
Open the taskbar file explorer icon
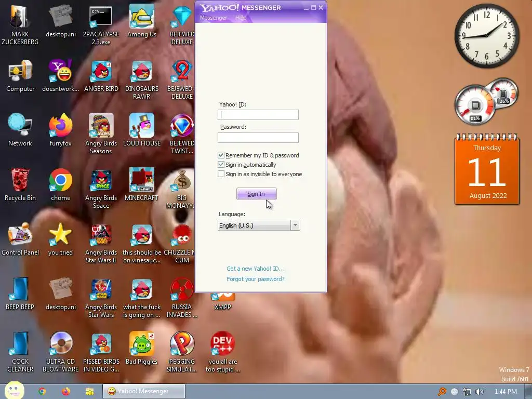(x=89, y=392)
